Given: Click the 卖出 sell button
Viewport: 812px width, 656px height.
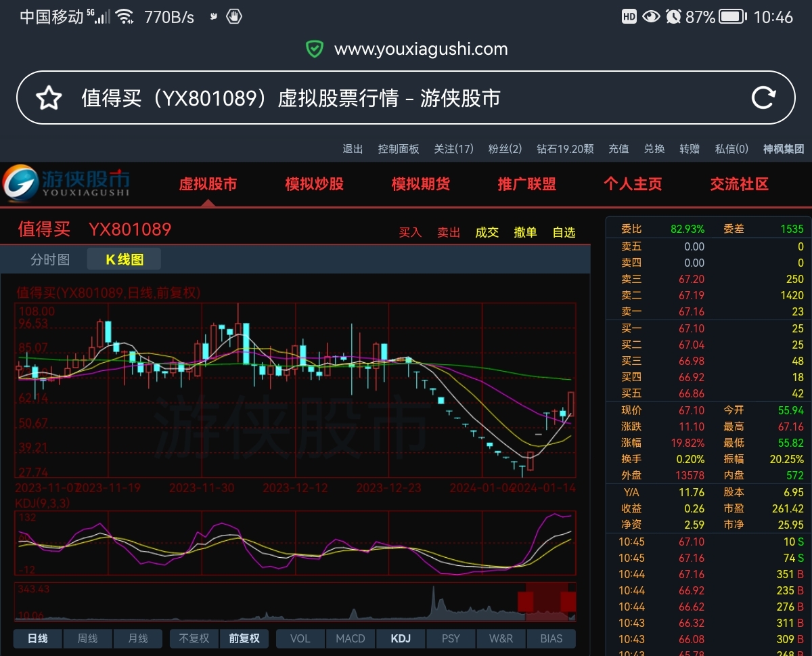Looking at the screenshot, I should pyautogui.click(x=449, y=232).
